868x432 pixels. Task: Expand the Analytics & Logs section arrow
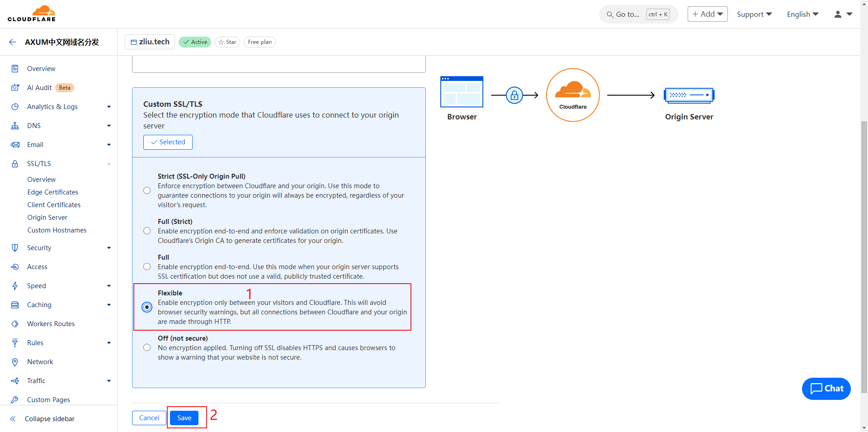[109, 107]
